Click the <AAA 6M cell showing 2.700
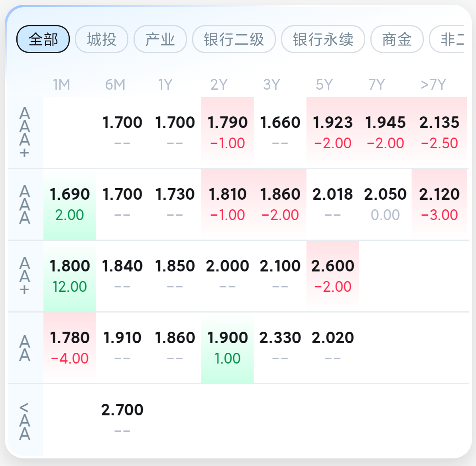Image resolution: width=476 pixels, height=466 pixels. tap(122, 420)
